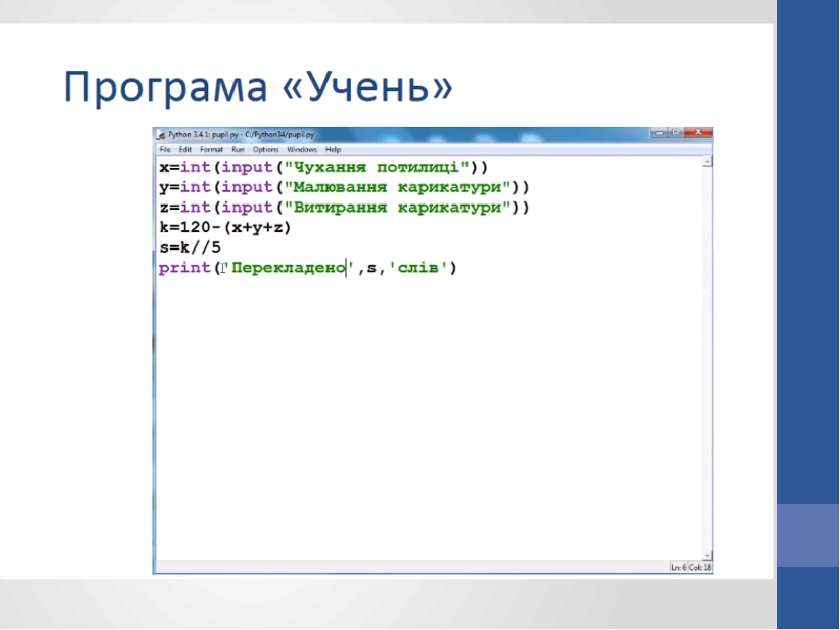This screenshot has height=630, width=840.
Task: Open the Windows menu
Action: (301, 149)
